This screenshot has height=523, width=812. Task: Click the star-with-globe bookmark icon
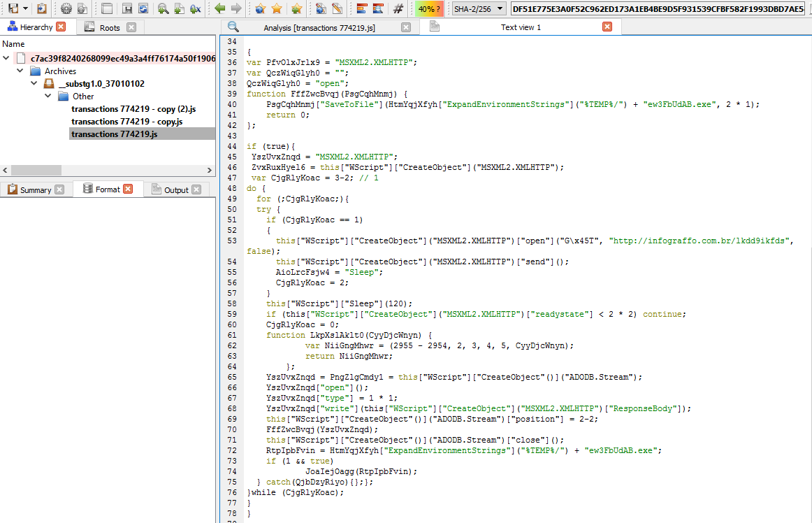pyautogui.click(x=261, y=8)
